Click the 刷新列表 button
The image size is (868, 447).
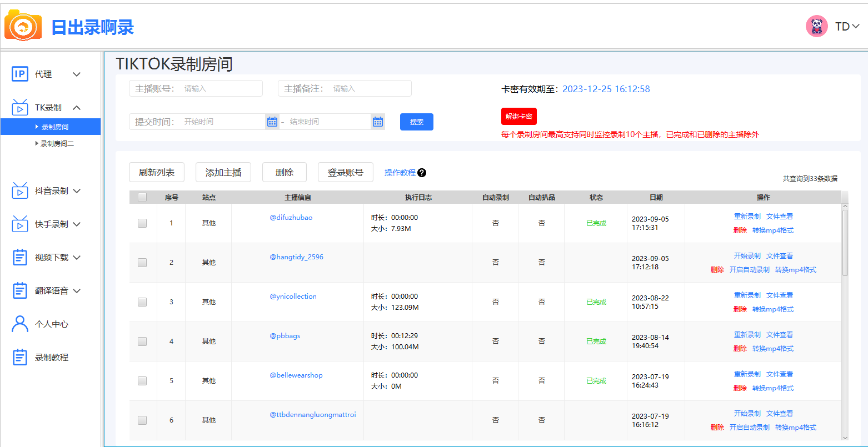[x=157, y=172]
